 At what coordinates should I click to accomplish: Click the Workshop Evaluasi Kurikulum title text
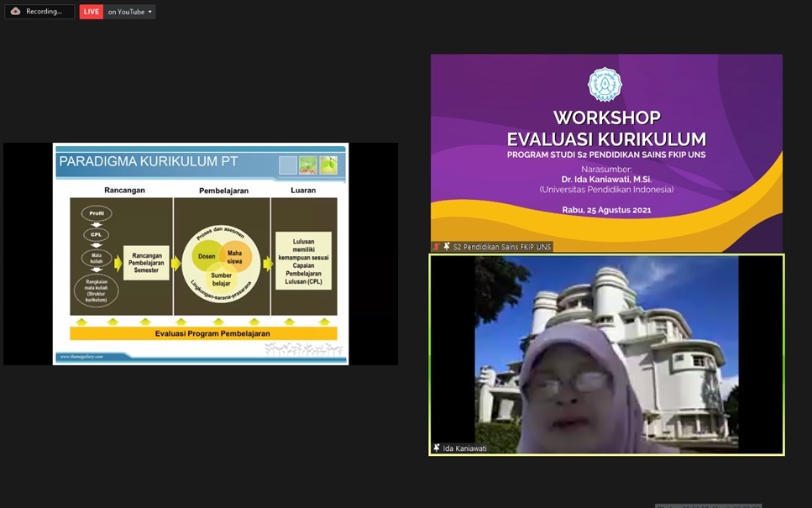[606, 128]
